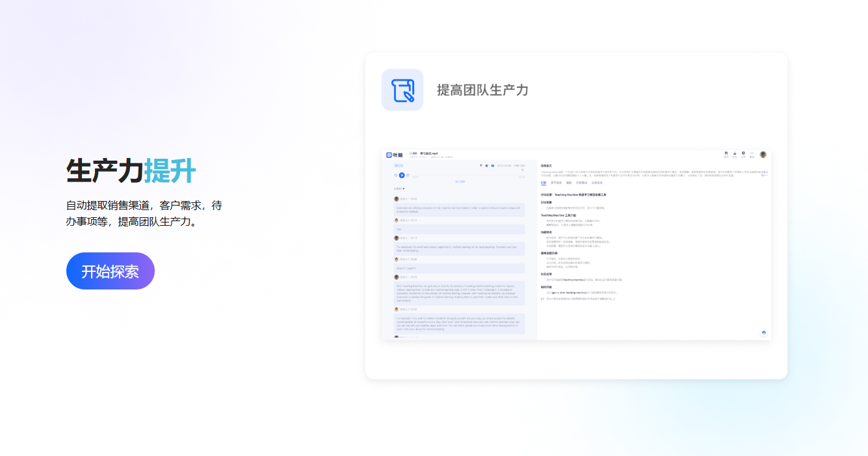The height and width of the screenshot is (456, 868).
Task: Toggle the bilingual translation display
Action: coord(492,165)
